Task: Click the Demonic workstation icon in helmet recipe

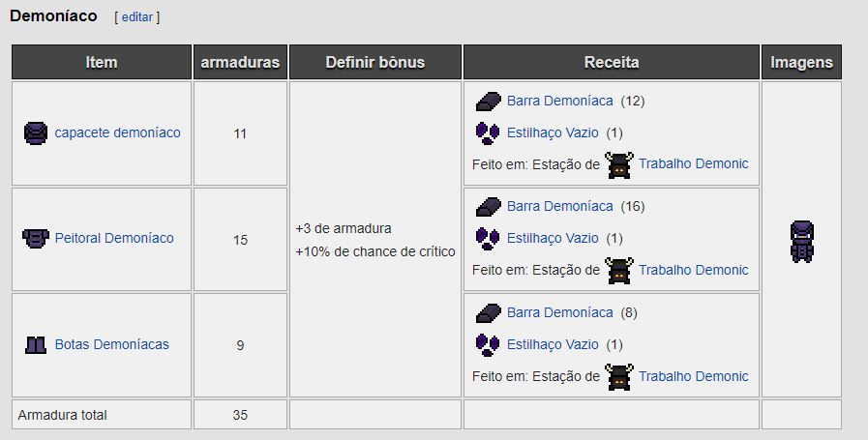Action: coord(619,164)
